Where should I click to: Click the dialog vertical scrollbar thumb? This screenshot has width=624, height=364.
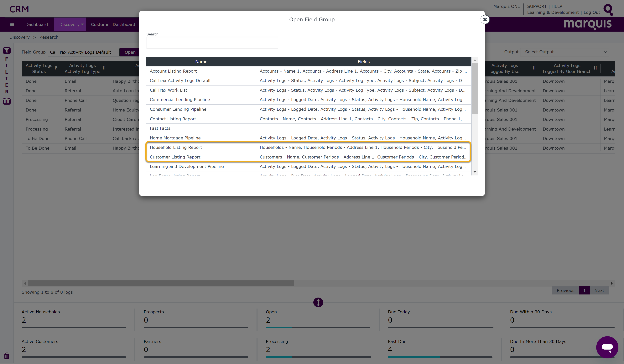(x=475, y=89)
